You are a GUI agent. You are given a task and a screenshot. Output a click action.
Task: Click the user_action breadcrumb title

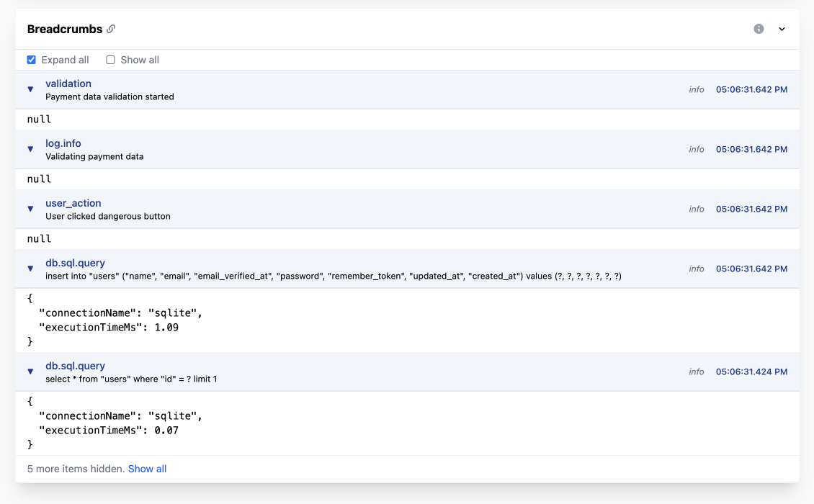point(73,203)
